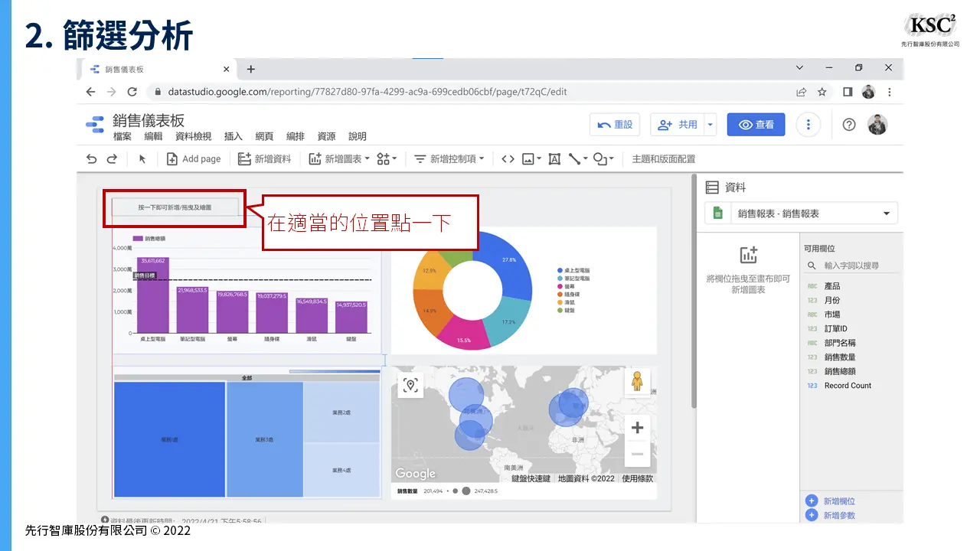Click the 桌上型電腦 purple bar

click(x=153, y=295)
